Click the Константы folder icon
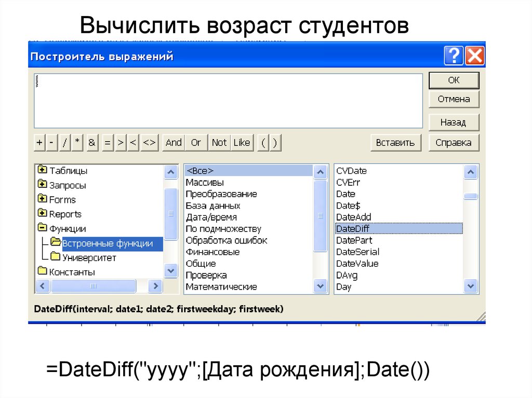This screenshot has width=532, height=398. [42, 271]
